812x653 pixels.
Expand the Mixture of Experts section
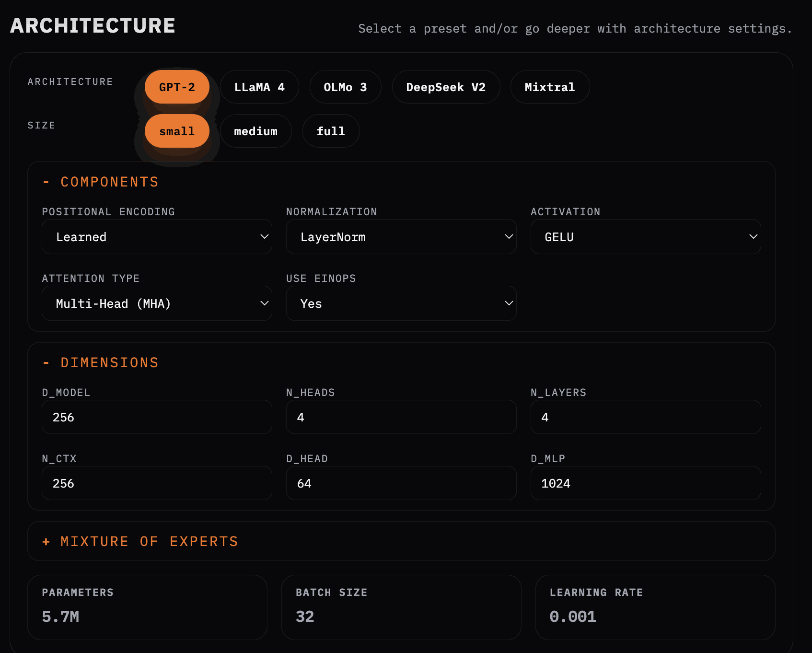point(140,542)
